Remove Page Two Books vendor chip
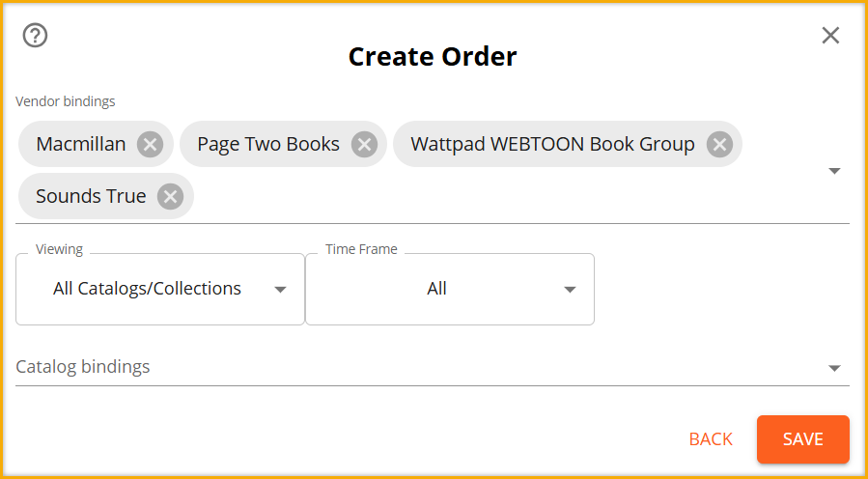 pos(364,145)
